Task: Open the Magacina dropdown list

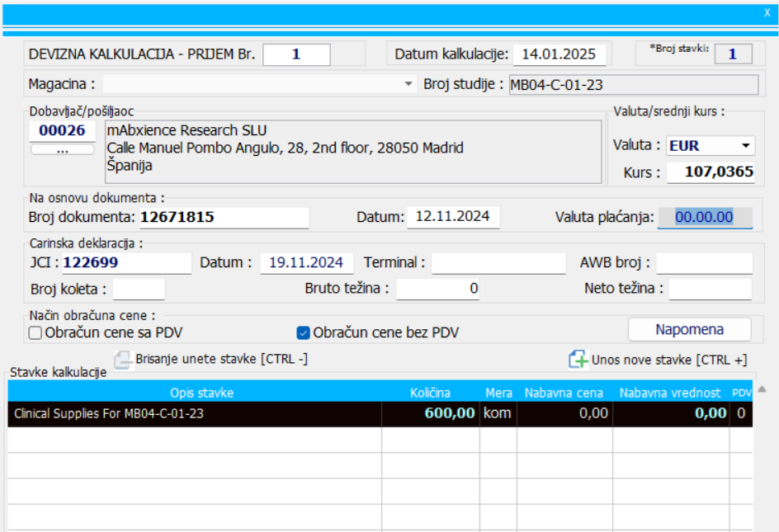Action: 408,84
